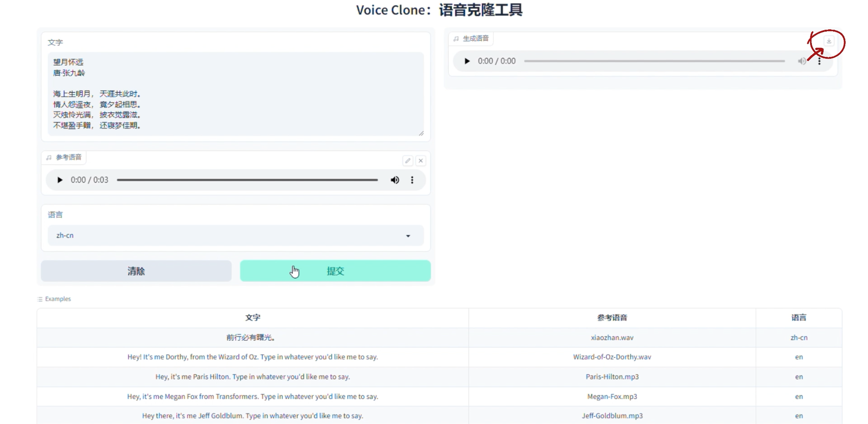Choose the Paris-Hilton.mp3 example
This screenshot has width=868, height=424.
[612, 377]
